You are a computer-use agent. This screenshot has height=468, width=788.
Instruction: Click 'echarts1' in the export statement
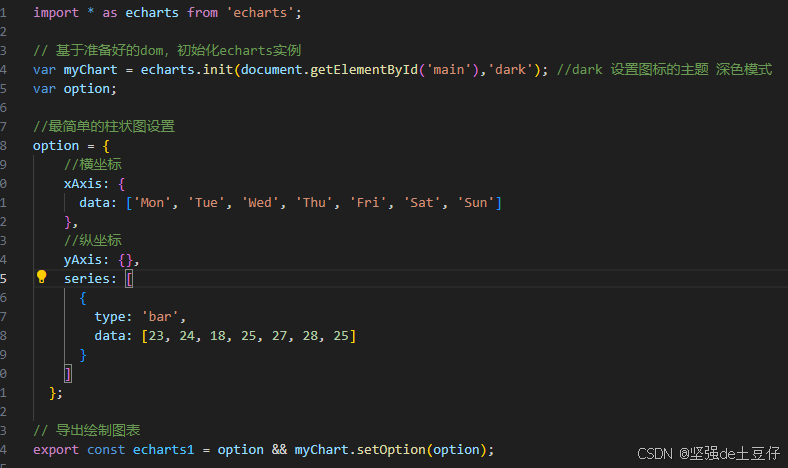point(163,450)
